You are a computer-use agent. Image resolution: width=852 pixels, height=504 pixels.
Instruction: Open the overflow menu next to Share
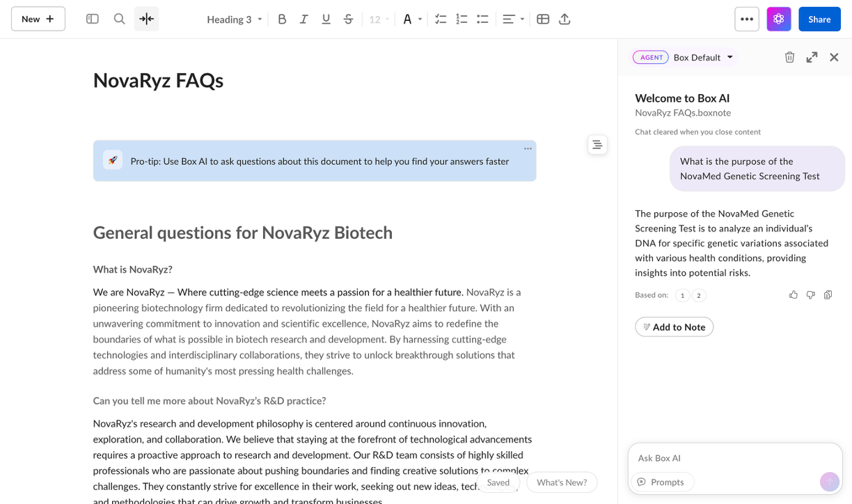pos(747,19)
